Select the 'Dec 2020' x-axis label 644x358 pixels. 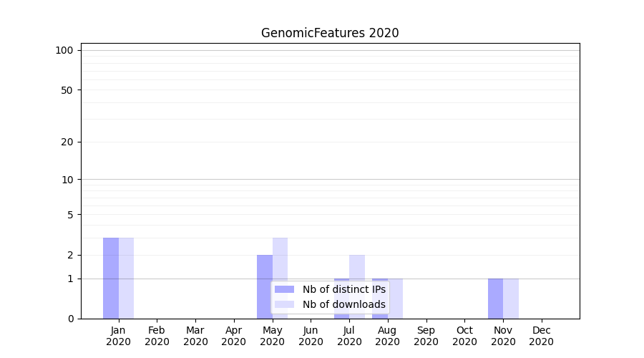[x=541, y=336]
